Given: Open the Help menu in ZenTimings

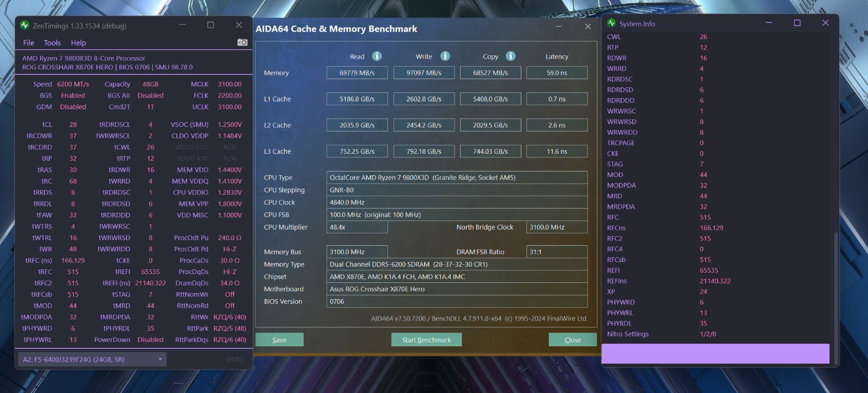Looking at the screenshot, I should click(x=78, y=43).
